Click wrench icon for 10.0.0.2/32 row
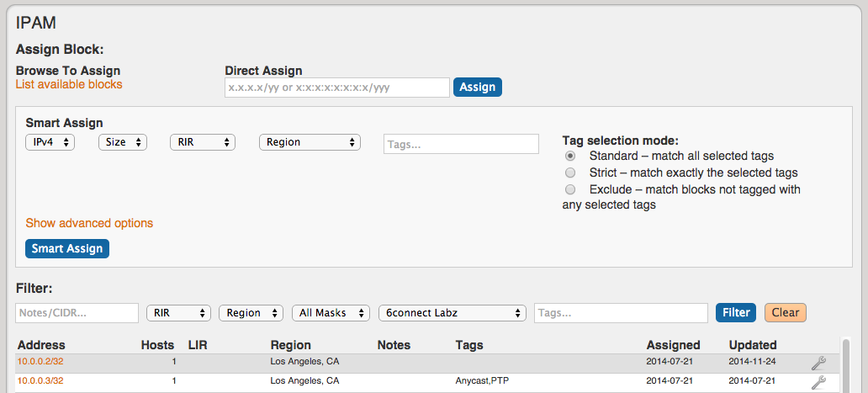868x393 pixels. [818, 363]
